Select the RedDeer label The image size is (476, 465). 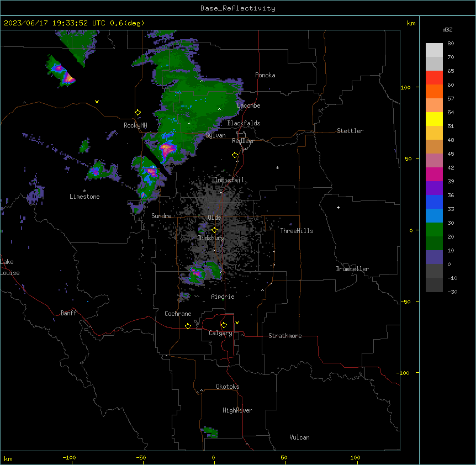[243, 141]
